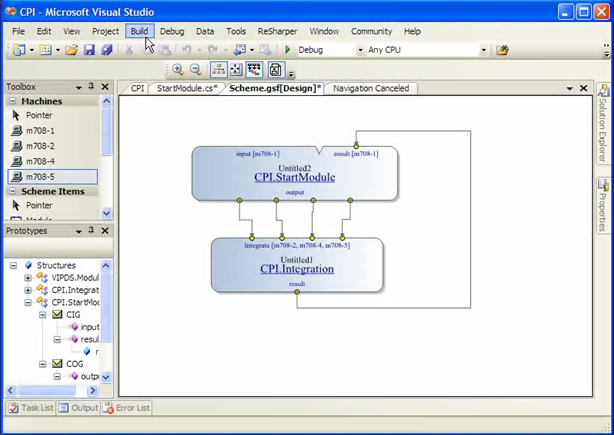This screenshot has height=435, width=614.
Task: Click the Save floppy disk icon
Action: (x=89, y=50)
